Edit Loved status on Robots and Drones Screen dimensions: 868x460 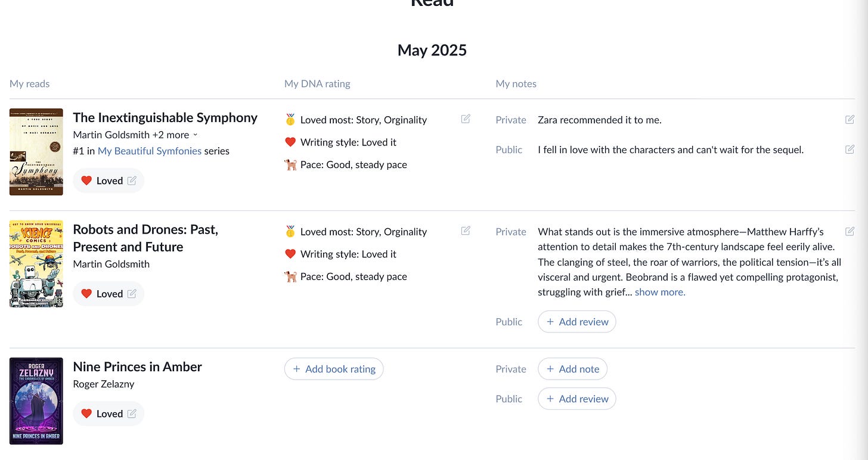point(132,294)
